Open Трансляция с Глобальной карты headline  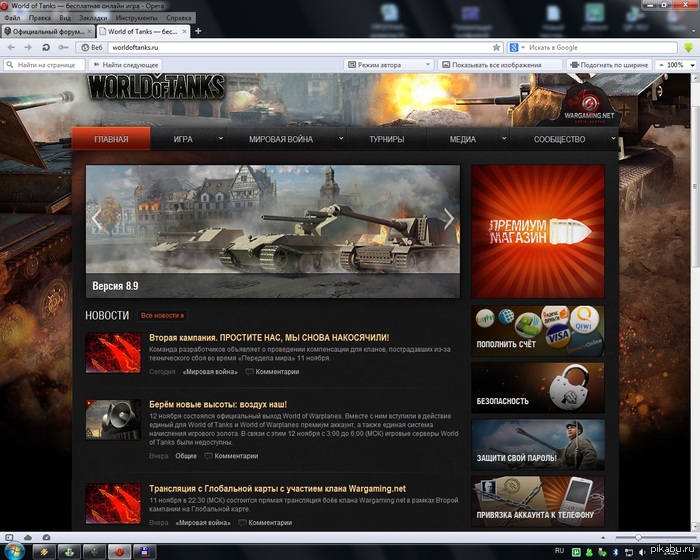277,489
